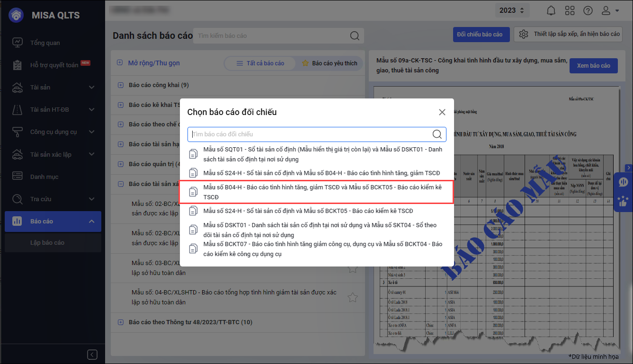Expand the Báo cáo quản trị group
This screenshot has height=364, width=633.
tap(120, 164)
